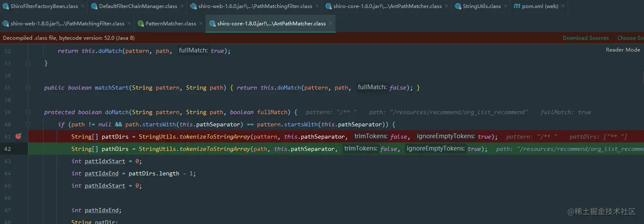Switch to pom.xml (web) tab
644x224 pixels.
tap(540, 6)
